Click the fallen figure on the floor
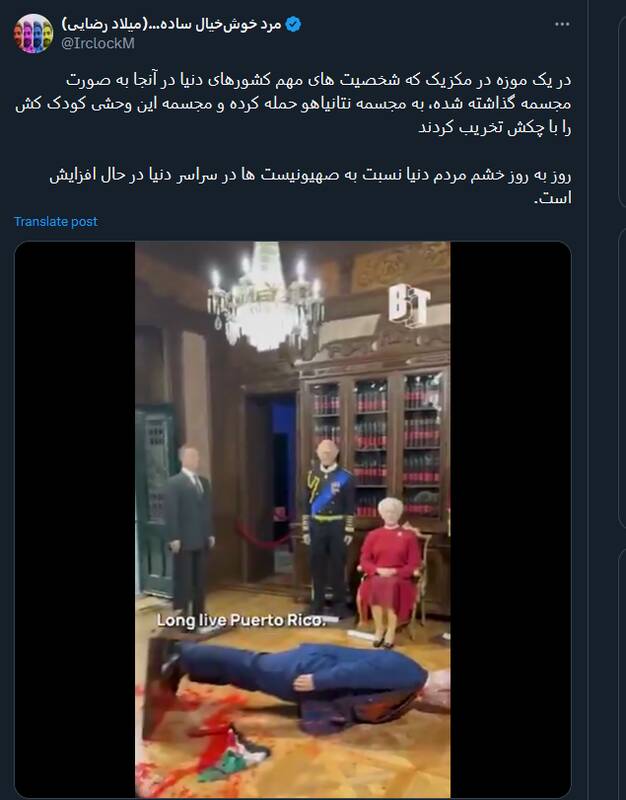 click(298, 679)
